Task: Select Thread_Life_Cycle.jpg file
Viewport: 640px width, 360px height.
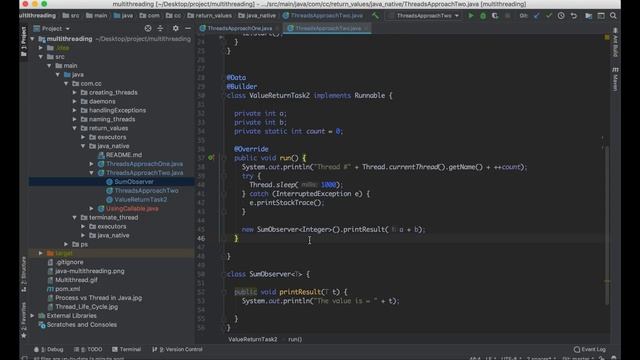Action: (x=86, y=307)
